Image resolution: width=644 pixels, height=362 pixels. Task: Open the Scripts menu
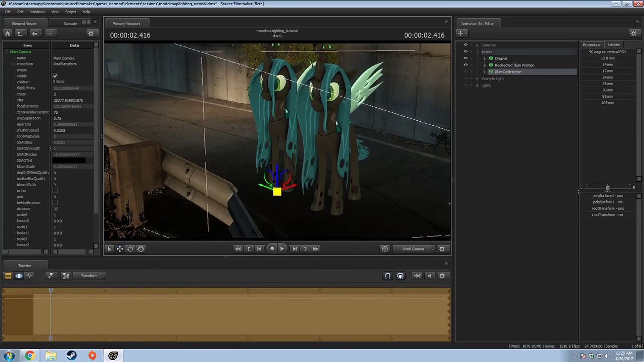[x=70, y=12]
